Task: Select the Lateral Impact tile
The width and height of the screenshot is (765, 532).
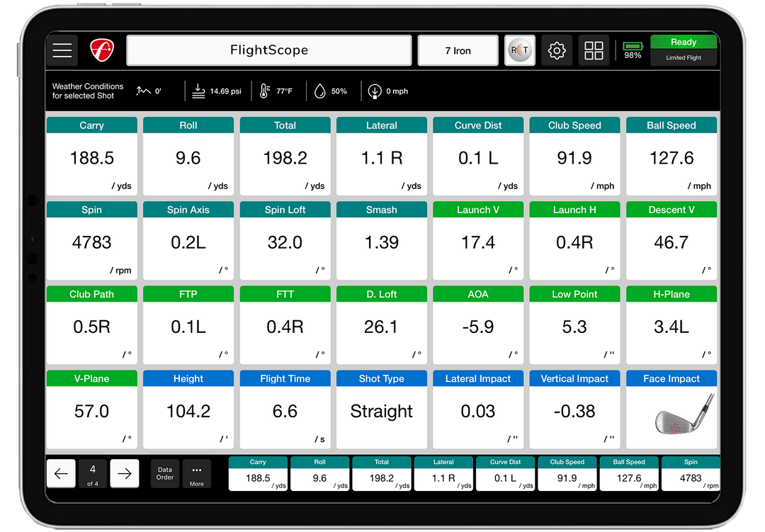Action: coord(478,409)
